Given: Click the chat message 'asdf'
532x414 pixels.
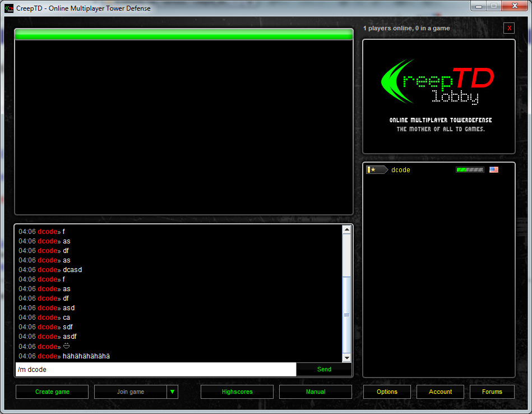Looking at the screenshot, I should pos(70,336).
